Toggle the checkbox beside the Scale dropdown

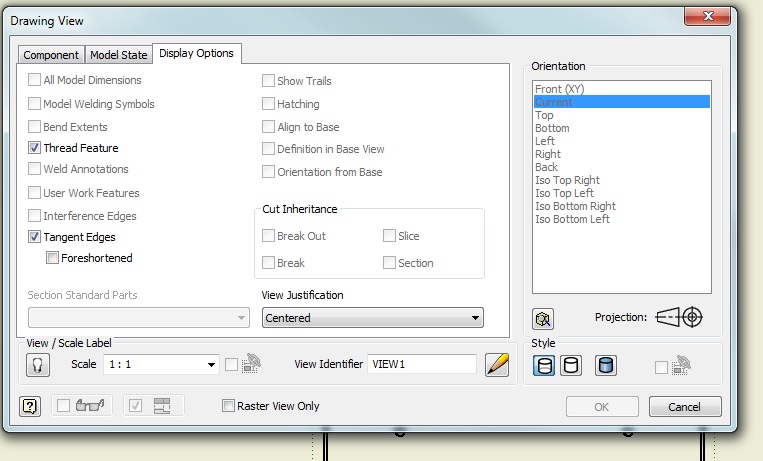click(x=232, y=365)
